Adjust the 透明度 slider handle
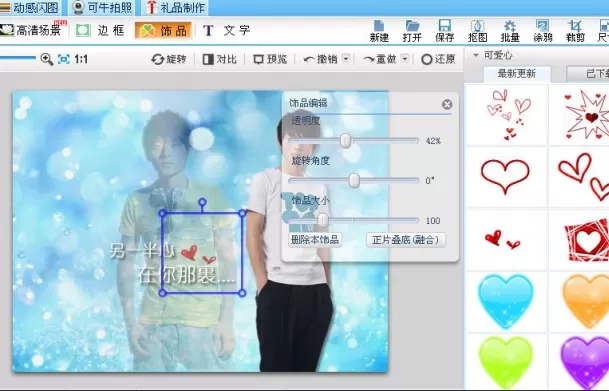609x391 pixels. [x=346, y=140]
